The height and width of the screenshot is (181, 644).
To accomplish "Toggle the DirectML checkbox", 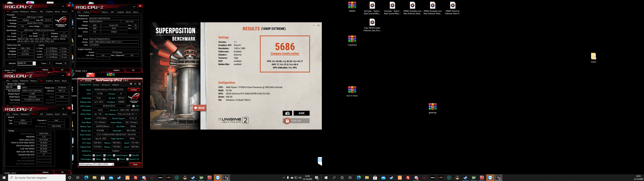I will 130,155.
